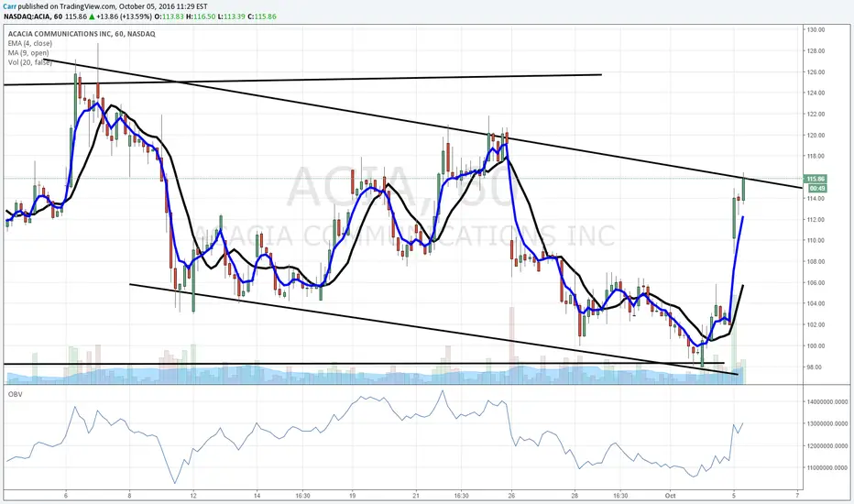Viewport: 854px width, 504px height.
Task: Click the 122.00 price axis label
Action: click(816, 115)
